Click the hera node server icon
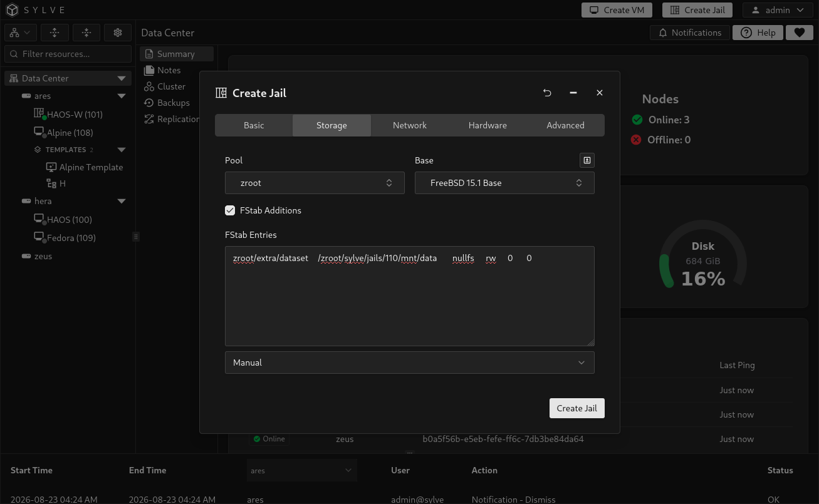This screenshot has height=504, width=819. pyautogui.click(x=26, y=201)
